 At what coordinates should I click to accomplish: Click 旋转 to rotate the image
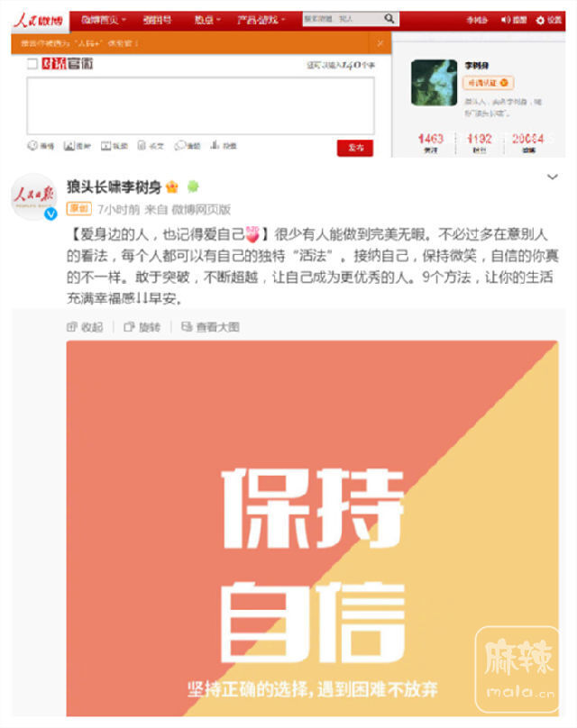pyautogui.click(x=142, y=327)
